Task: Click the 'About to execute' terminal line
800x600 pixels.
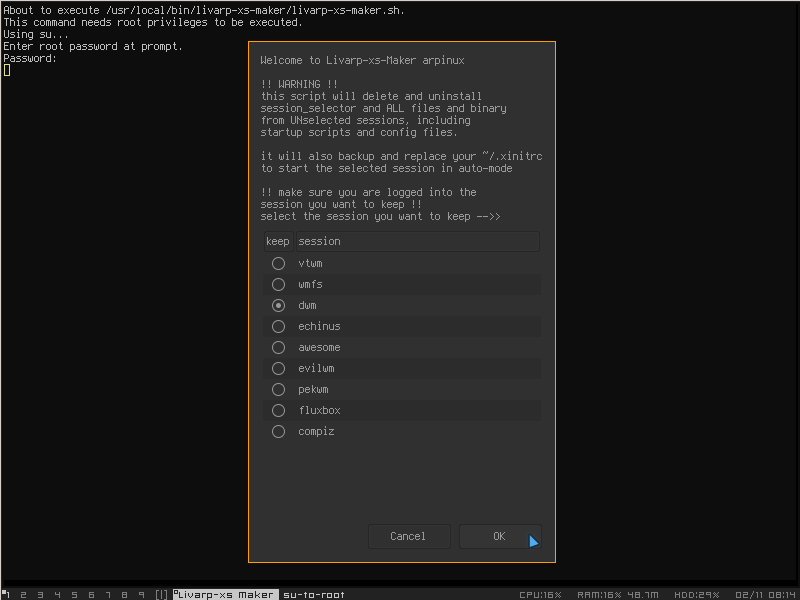Action: click(x=204, y=10)
